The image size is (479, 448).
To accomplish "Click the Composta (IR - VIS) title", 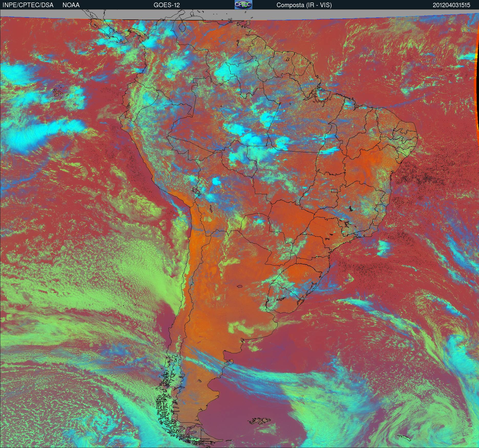I will pyautogui.click(x=304, y=5).
